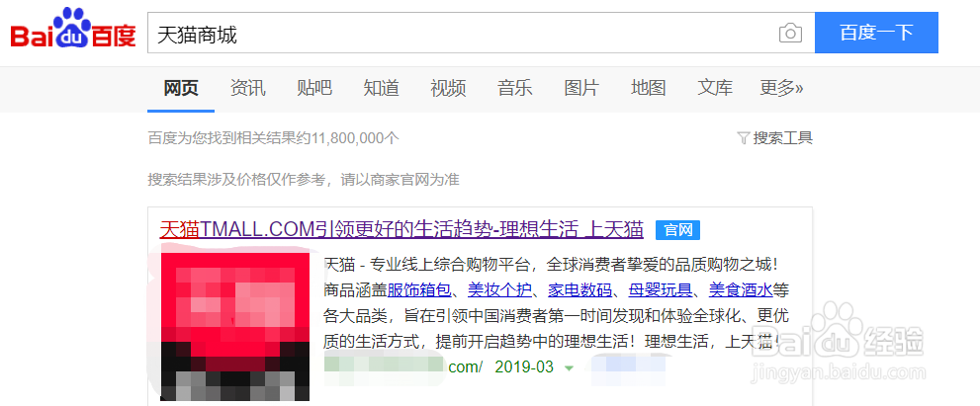Screen dimensions: 980x406
Task: Open the 家电数码 link
Action: point(579,290)
